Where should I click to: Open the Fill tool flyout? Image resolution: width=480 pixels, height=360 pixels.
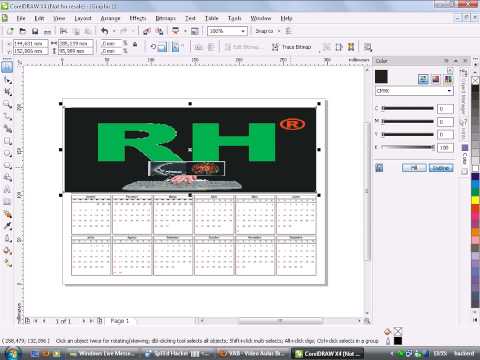pos(7,251)
